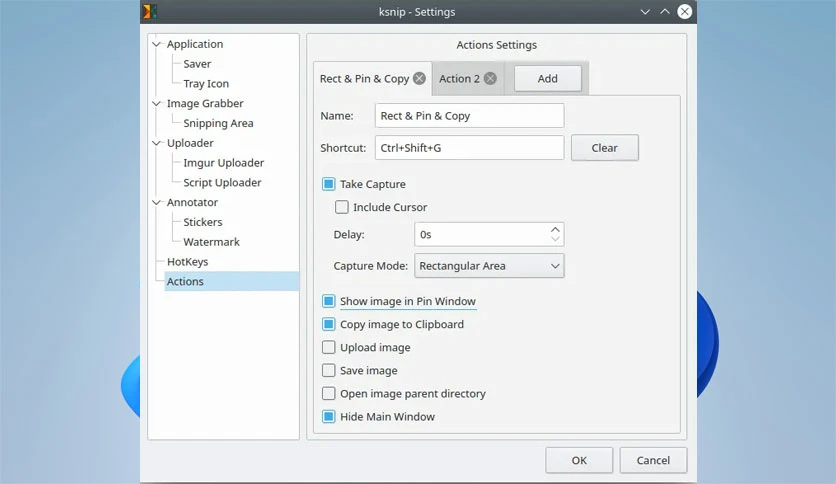Toggle Copy image to Clipboard

tap(328, 324)
